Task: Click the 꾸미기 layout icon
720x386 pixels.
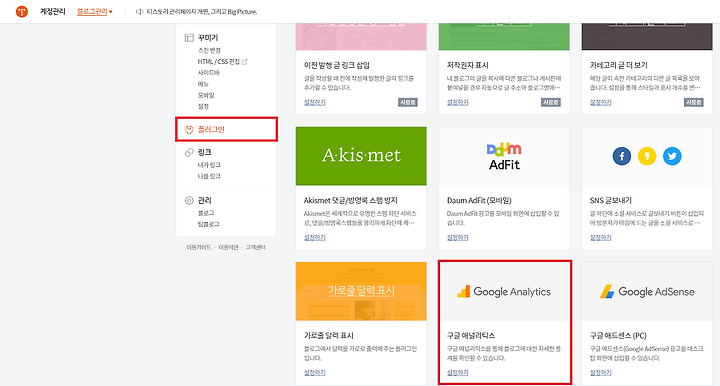Action: tap(189, 38)
